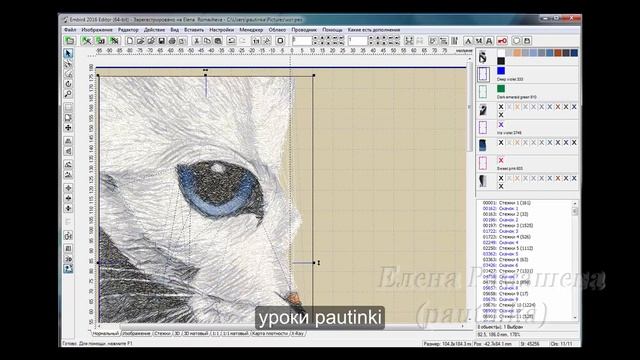Open the Изображение menu
Screen dimensions: 640x360
(97, 30)
